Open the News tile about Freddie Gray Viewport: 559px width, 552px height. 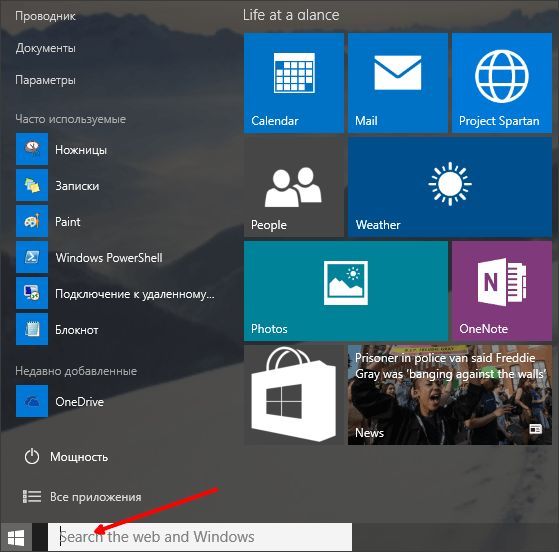[450, 395]
